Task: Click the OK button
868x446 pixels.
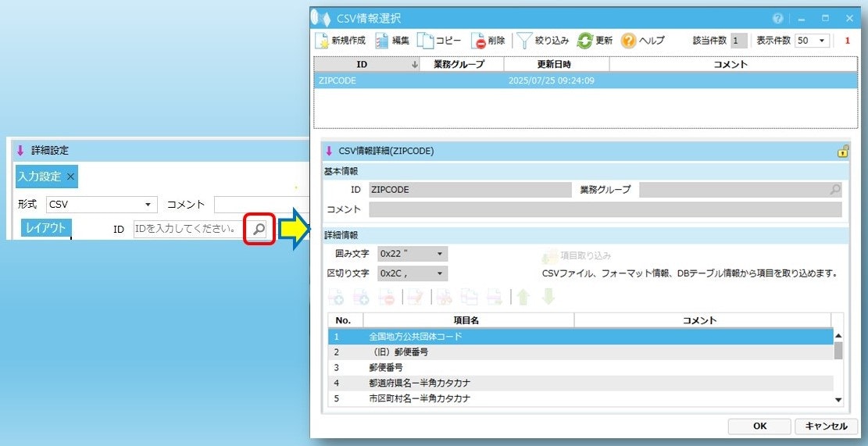Action: click(759, 426)
